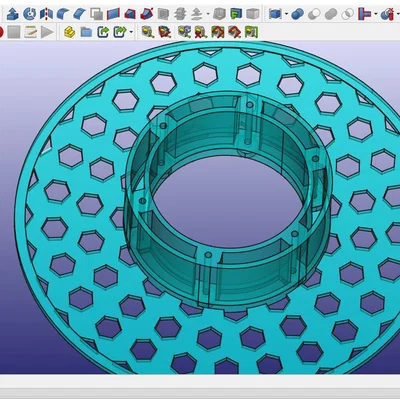Click the grayed Thickness tool icon
Viewport: 400px width, 400px height.
click(219, 14)
